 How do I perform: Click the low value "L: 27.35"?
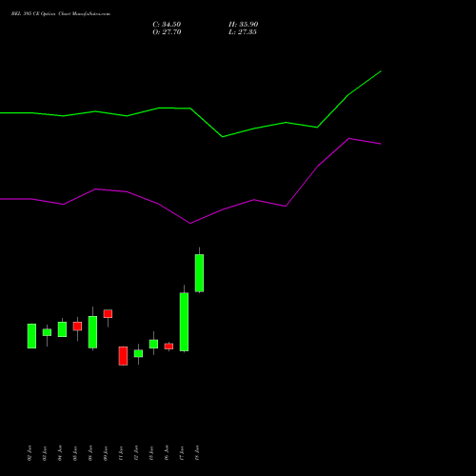coord(243,32)
